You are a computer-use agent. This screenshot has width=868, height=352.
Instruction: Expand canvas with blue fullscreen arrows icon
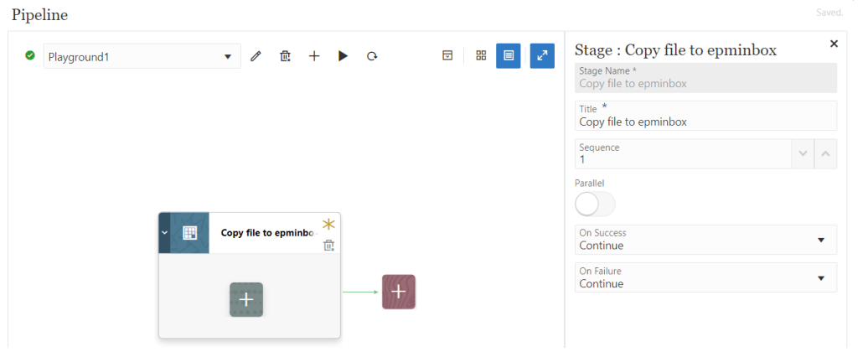(x=543, y=55)
